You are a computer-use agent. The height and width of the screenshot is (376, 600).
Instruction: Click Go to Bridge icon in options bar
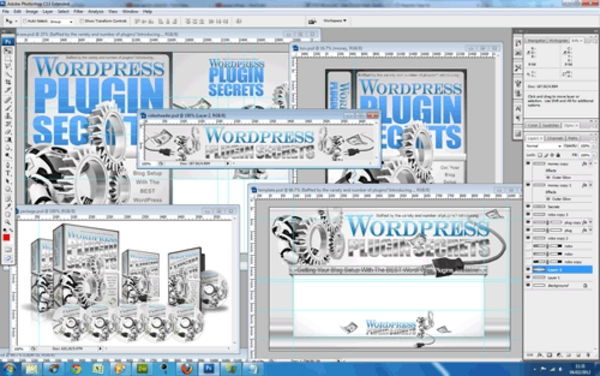point(312,21)
